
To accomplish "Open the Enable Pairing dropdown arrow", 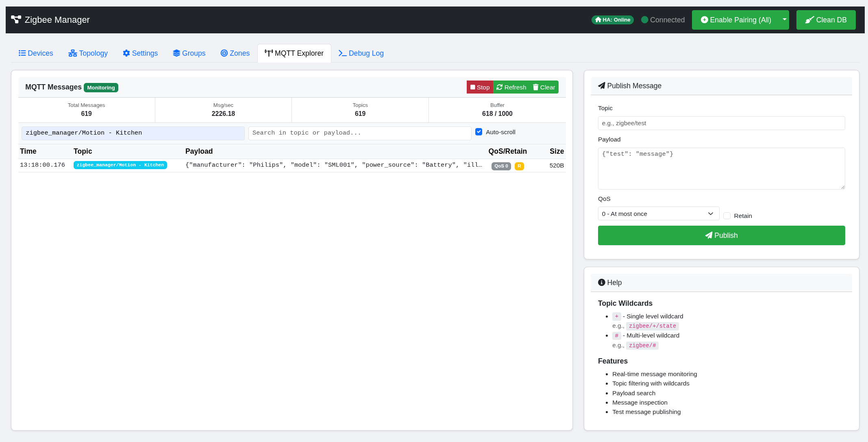I will [784, 20].
